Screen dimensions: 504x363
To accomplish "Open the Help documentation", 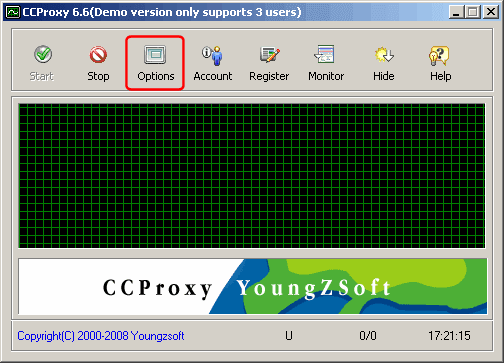I will tap(440, 63).
